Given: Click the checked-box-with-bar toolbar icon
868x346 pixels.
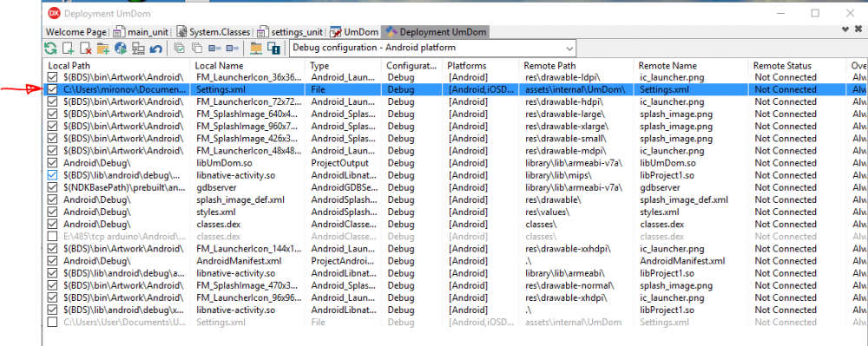Looking at the screenshot, I should click(x=214, y=49).
